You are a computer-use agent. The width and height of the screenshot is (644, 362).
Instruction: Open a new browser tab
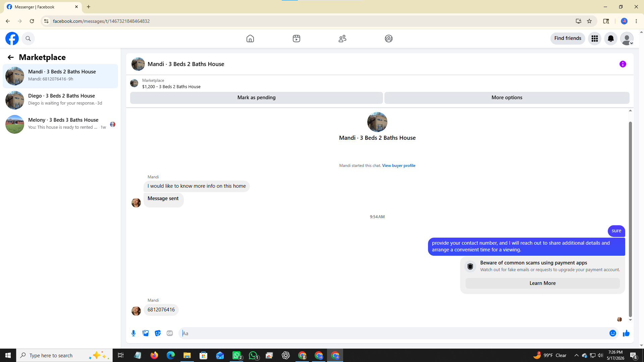point(89,7)
